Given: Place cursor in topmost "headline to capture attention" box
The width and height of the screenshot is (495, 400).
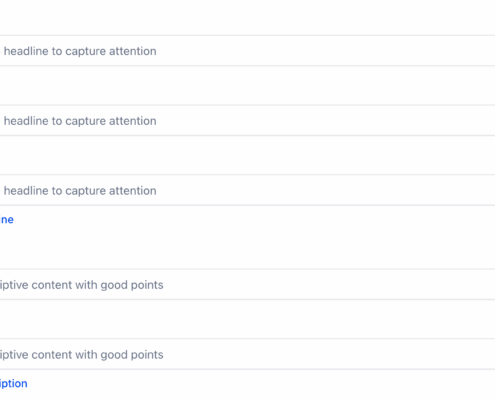Looking at the screenshot, I should (247, 51).
